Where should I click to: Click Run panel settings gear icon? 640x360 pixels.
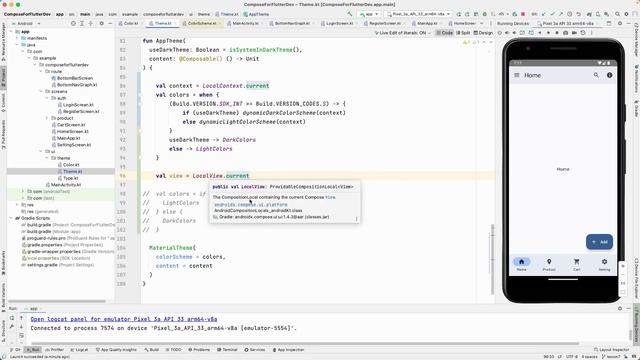tap(620, 309)
